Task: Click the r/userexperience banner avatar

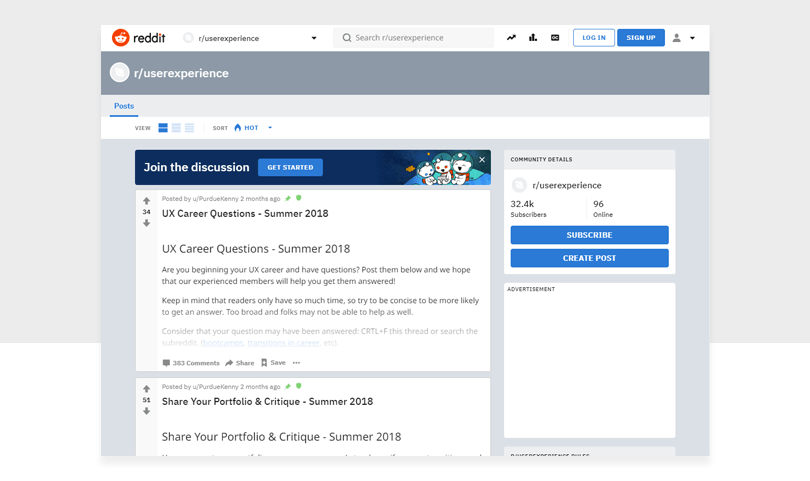Action: tap(119, 73)
